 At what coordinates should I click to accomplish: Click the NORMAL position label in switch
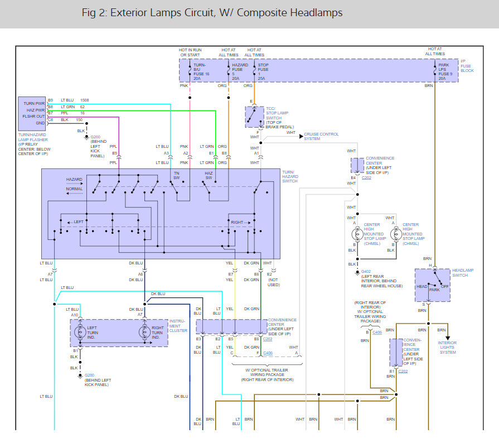[74, 189]
